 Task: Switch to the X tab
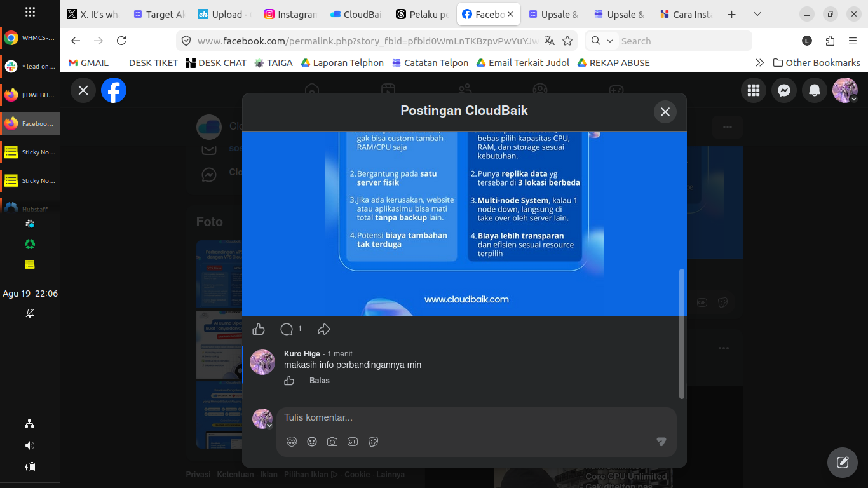point(93,14)
